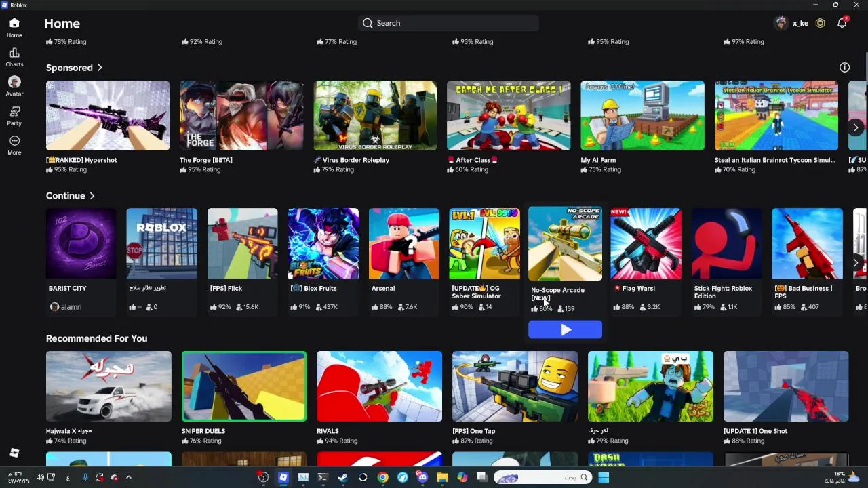Open the Flag Wars! game tile
The height and width of the screenshot is (488, 868).
coord(646,261)
